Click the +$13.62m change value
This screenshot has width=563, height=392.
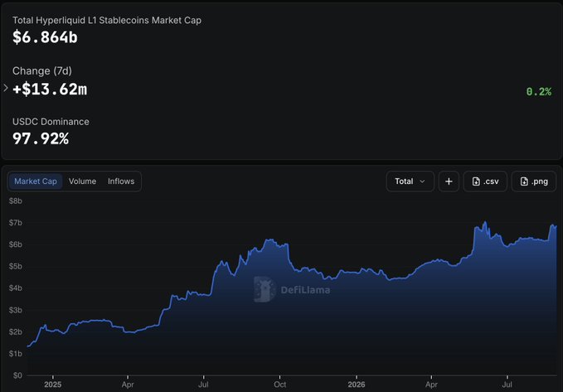[50, 89]
